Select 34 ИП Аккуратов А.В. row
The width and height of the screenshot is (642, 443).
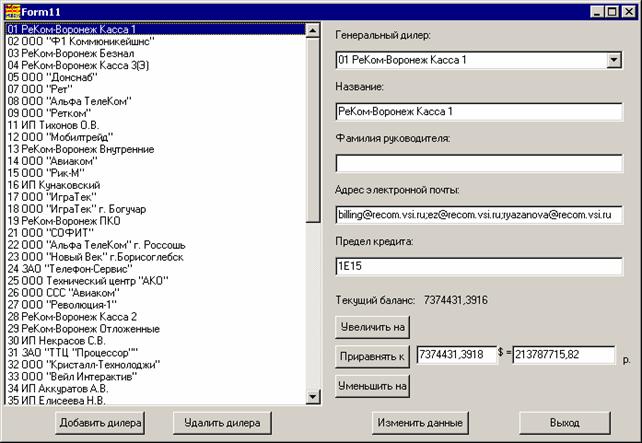156,389
